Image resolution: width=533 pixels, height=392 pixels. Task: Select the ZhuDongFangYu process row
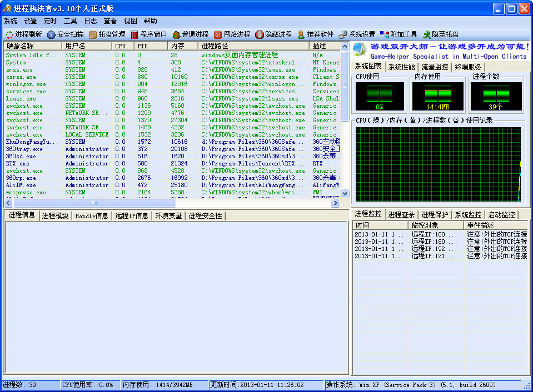(x=172, y=142)
